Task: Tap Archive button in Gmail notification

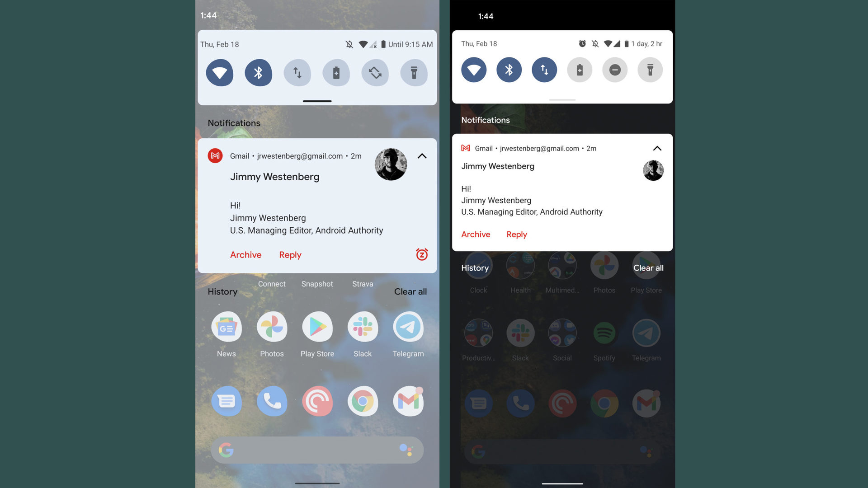Action: point(245,254)
